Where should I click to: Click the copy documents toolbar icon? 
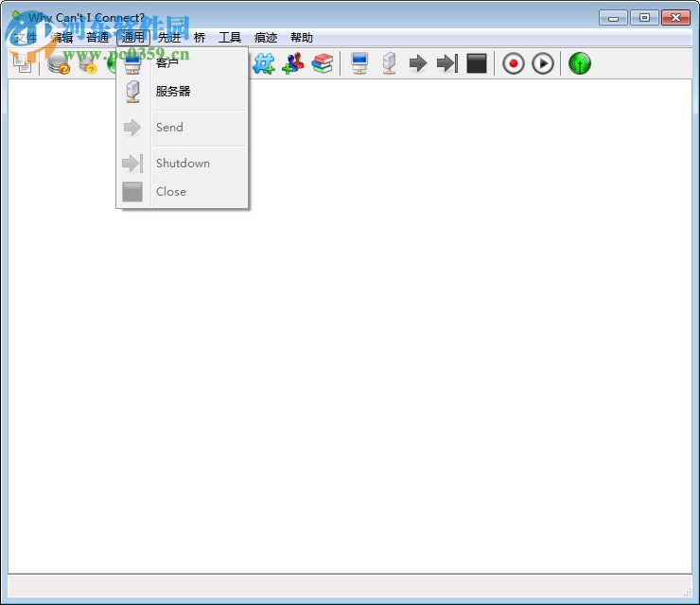tap(23, 63)
